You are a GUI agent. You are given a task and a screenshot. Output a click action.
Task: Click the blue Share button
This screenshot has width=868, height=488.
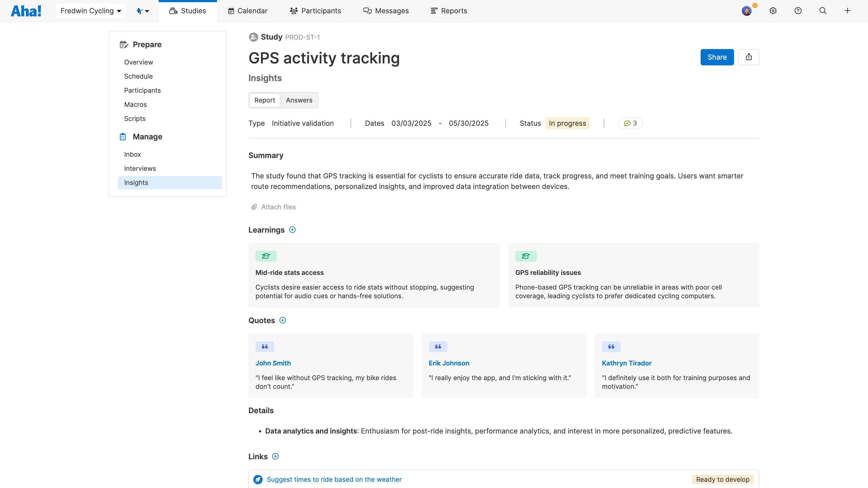[x=717, y=57]
